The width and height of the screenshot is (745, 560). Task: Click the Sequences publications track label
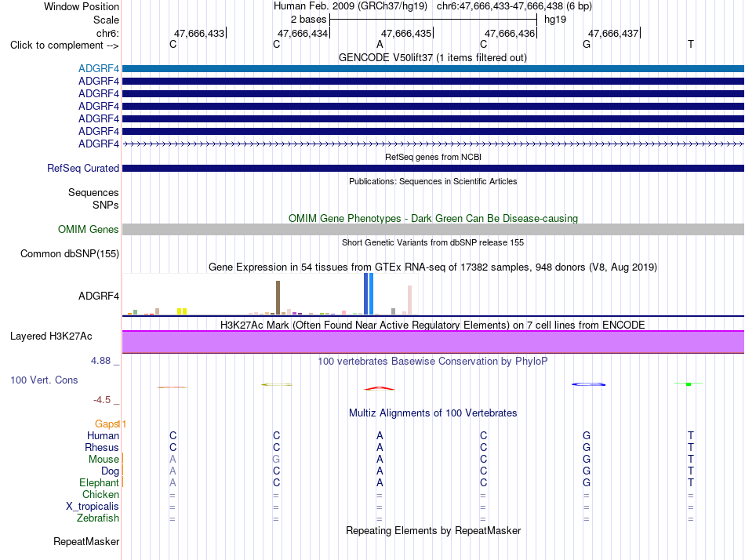(93, 192)
